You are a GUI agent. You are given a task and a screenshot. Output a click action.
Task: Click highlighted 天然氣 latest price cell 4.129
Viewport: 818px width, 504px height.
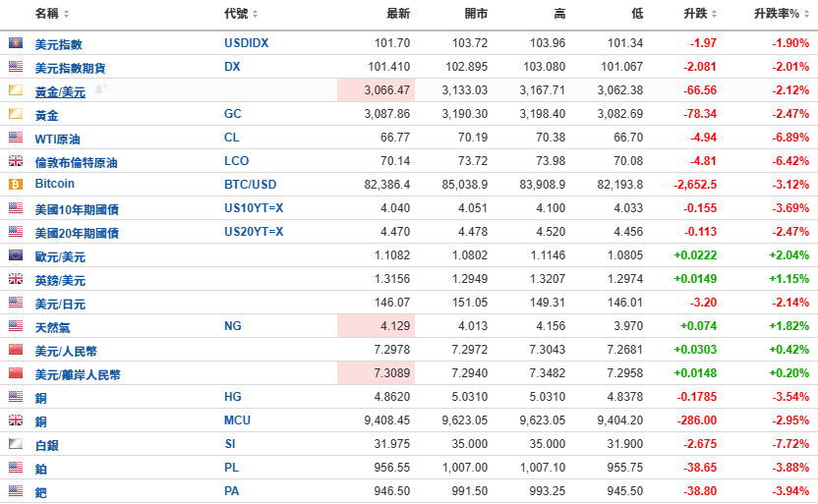point(377,326)
